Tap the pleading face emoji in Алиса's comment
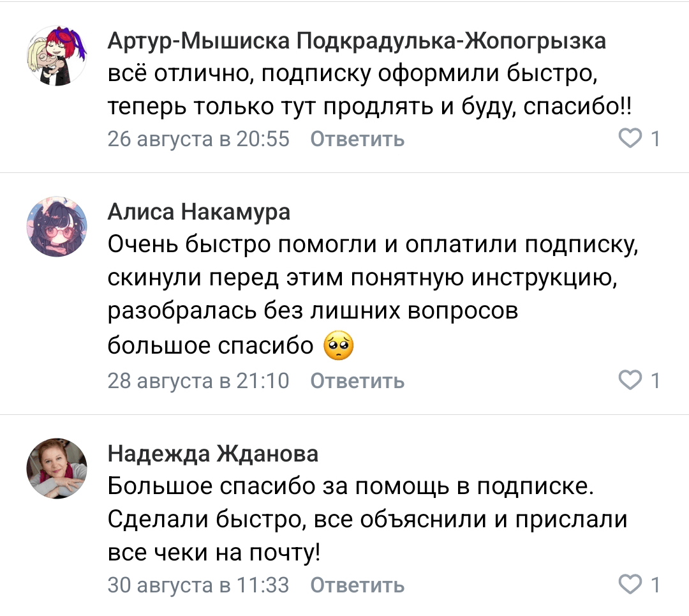Viewport: 689px width, 616px height. 339,346
